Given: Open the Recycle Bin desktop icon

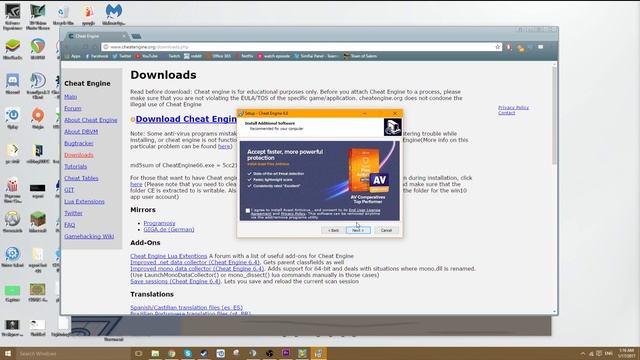Looking at the screenshot, I should tap(63, 15).
